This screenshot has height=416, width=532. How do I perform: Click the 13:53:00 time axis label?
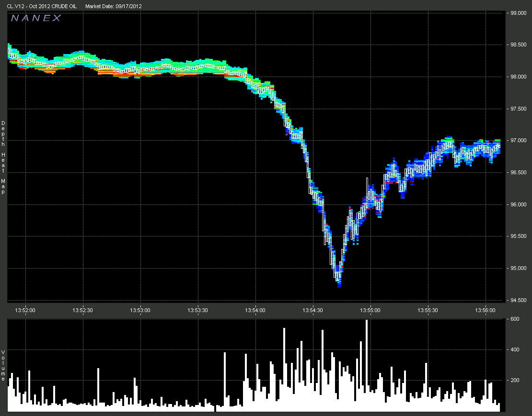[x=140, y=310]
